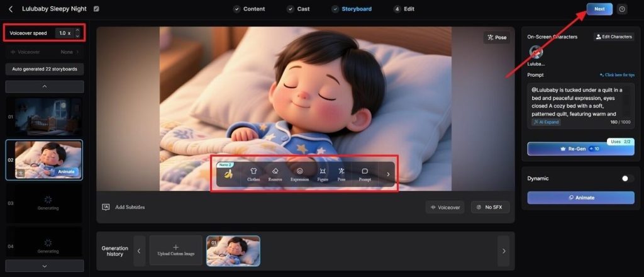Open the Click here for tips link
Screen dimensions: 644x277
click(617, 75)
